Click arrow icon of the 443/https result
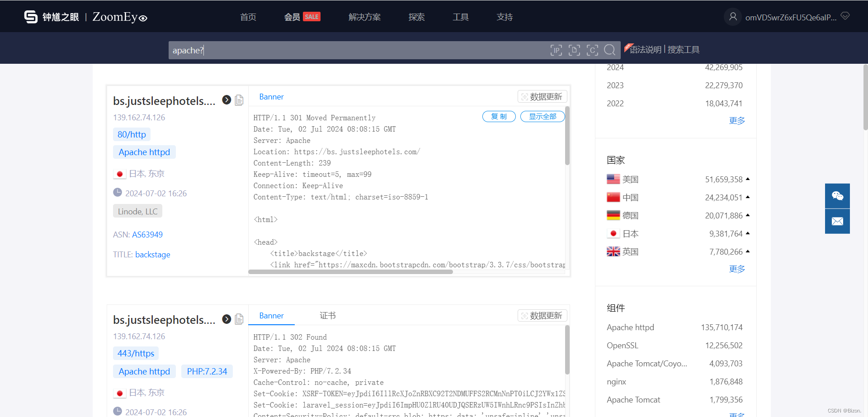 [x=226, y=319]
